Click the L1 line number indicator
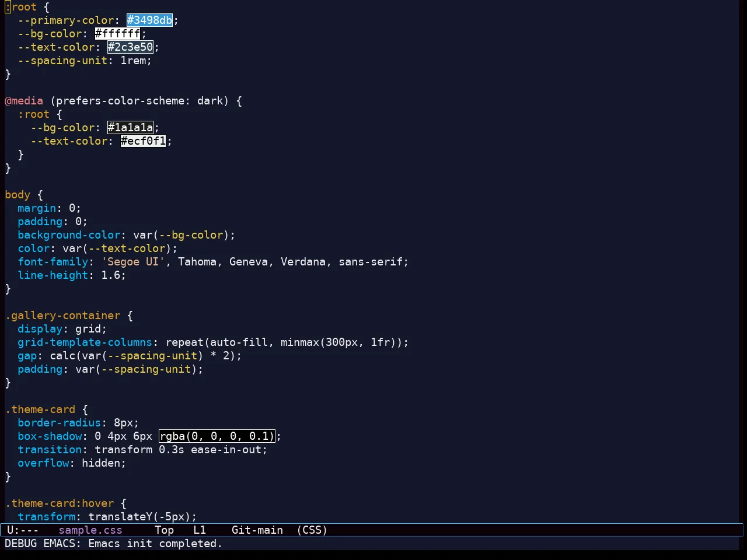 (x=200, y=530)
